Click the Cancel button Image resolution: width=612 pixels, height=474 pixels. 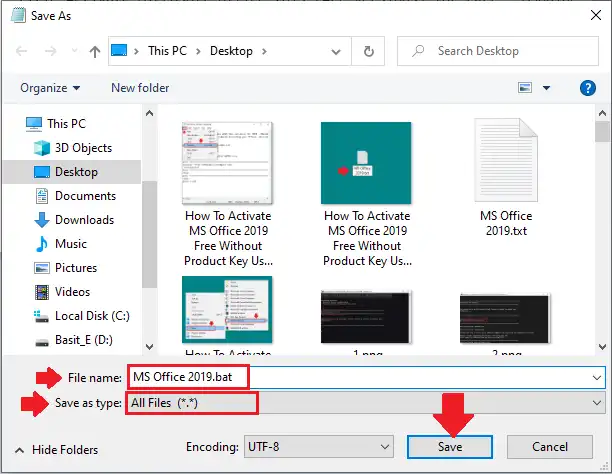point(550,447)
